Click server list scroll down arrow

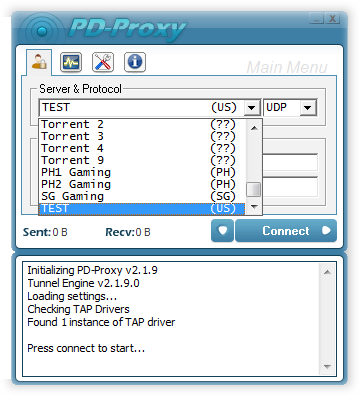pos(254,207)
